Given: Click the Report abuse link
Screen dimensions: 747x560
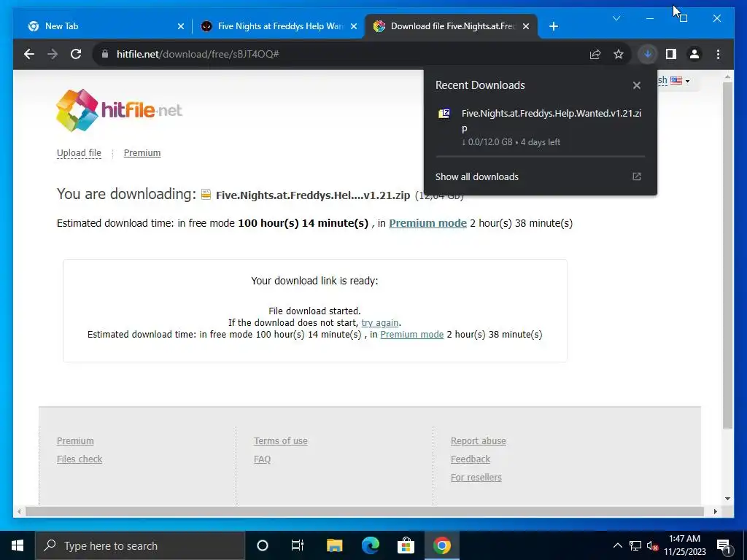Looking at the screenshot, I should coord(479,441).
